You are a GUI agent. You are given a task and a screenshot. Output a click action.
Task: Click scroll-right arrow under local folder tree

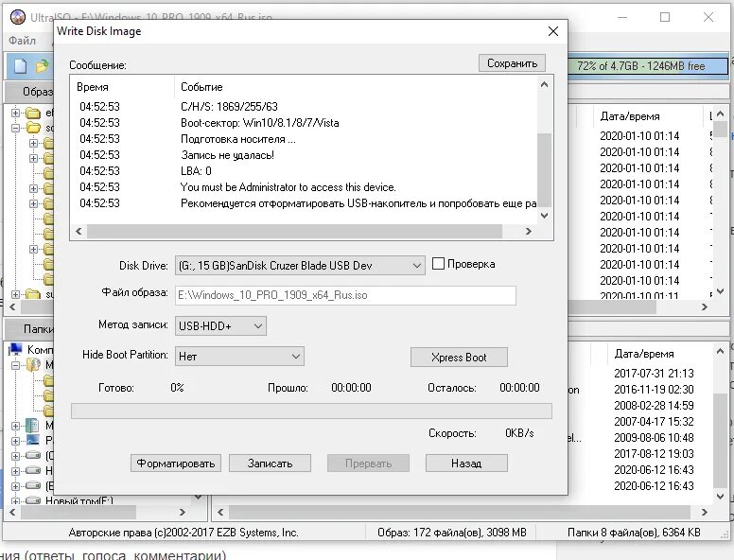(183, 513)
